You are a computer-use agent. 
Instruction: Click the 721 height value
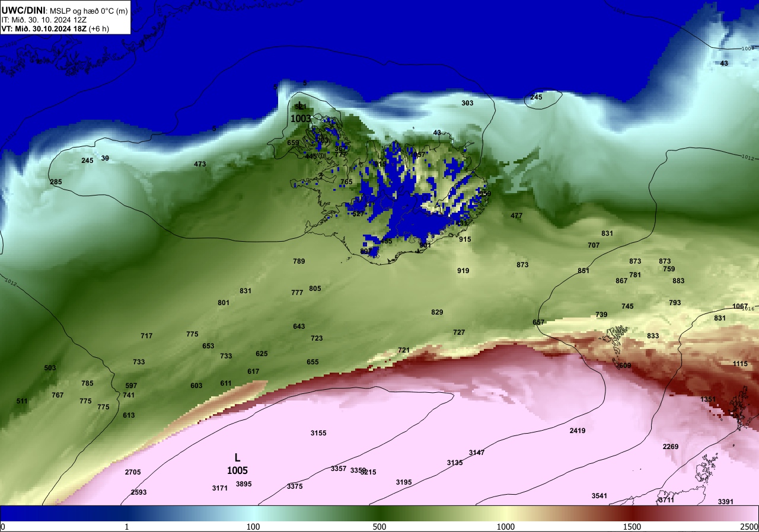[404, 350]
